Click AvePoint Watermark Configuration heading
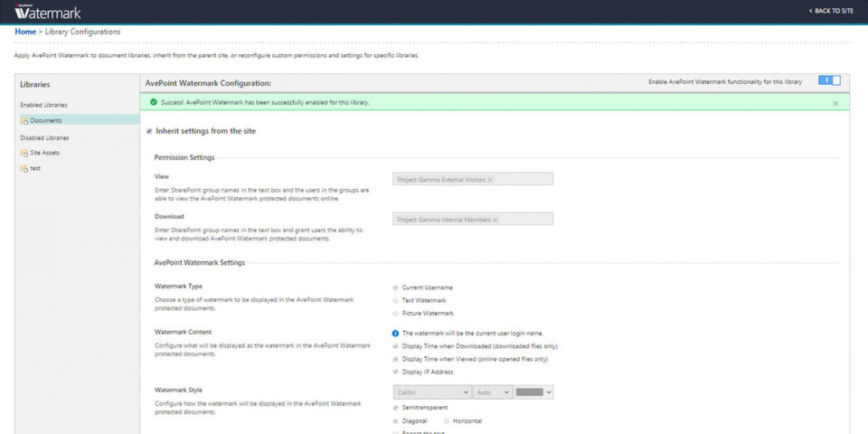Screen dimensions: 868x434 click(208, 83)
